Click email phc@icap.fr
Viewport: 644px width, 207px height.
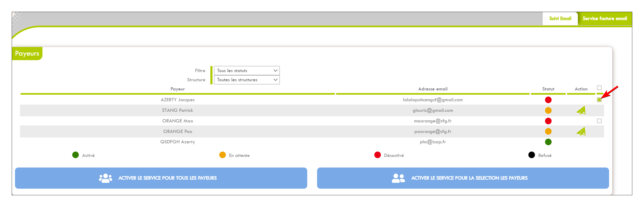[x=432, y=142]
